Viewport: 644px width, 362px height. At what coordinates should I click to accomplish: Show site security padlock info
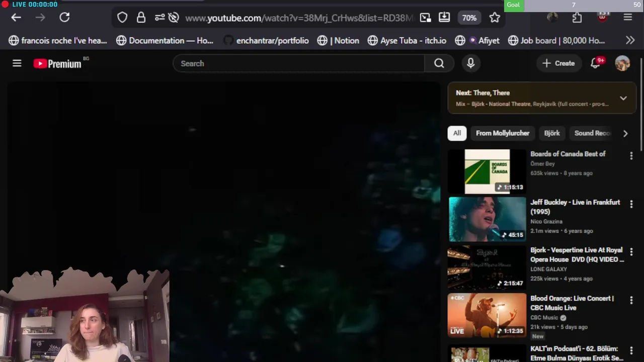141,18
